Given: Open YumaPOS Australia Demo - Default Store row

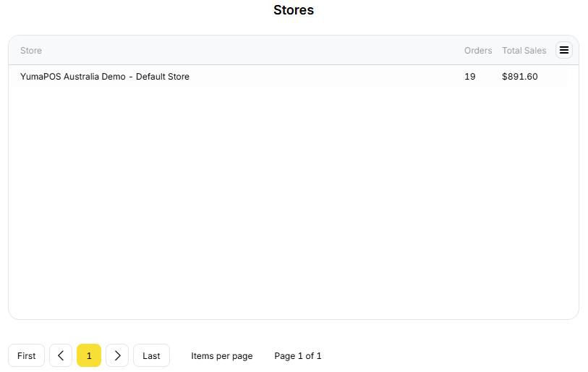Looking at the screenshot, I should coord(288,76).
